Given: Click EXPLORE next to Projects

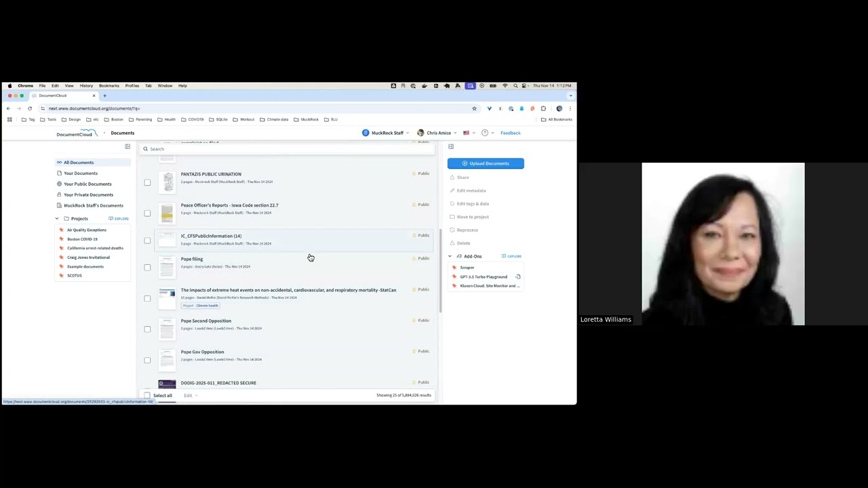Looking at the screenshot, I should tap(119, 219).
